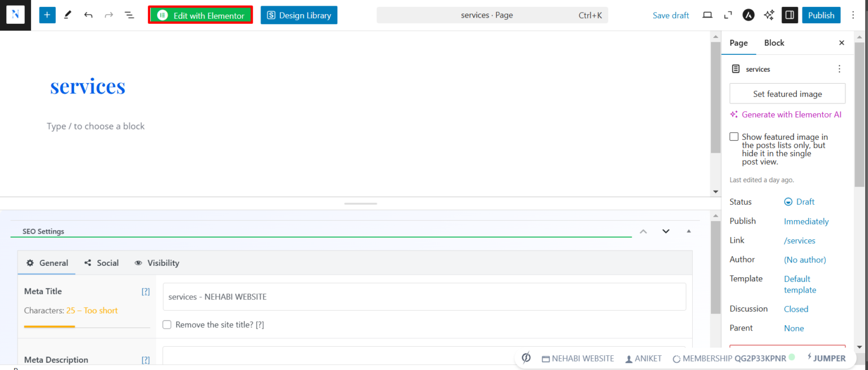Open the three-dot Options menu
868x370 pixels.
point(853,15)
